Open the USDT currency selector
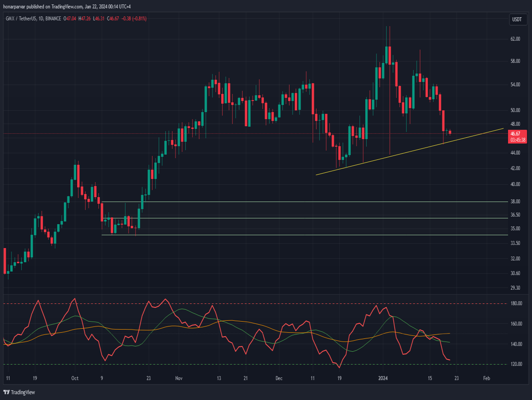 517,19
